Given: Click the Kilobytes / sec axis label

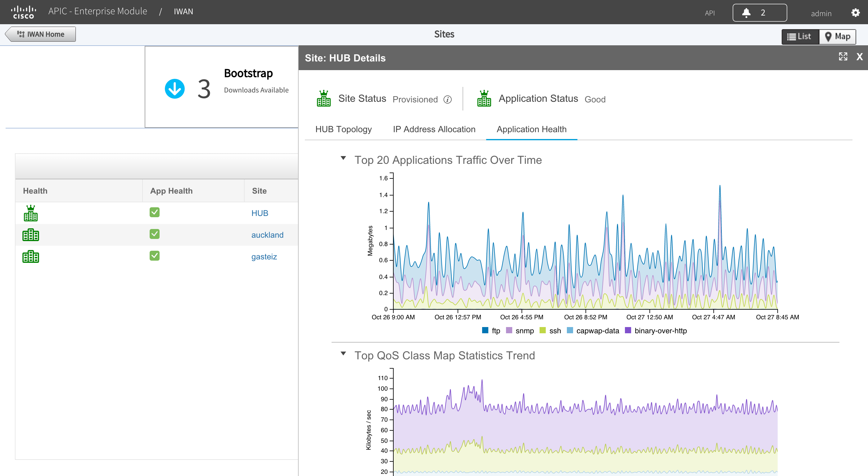Looking at the screenshot, I should click(x=368, y=429).
